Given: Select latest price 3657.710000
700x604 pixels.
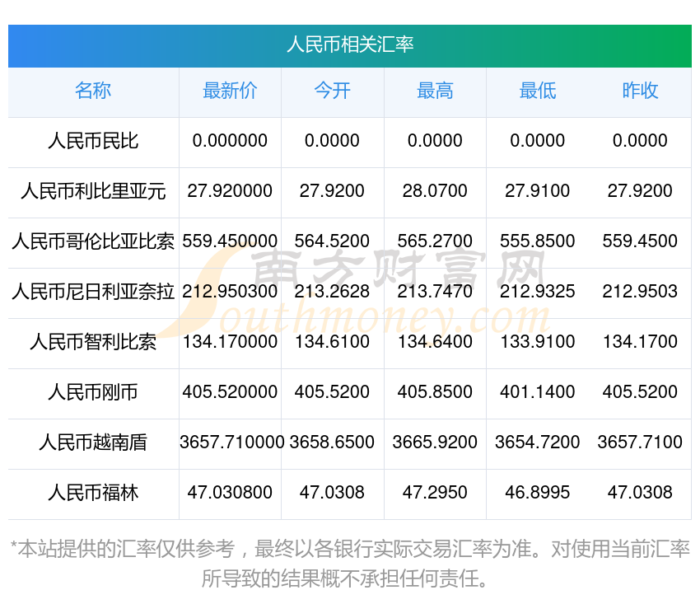Looking at the screenshot, I should (x=231, y=442).
